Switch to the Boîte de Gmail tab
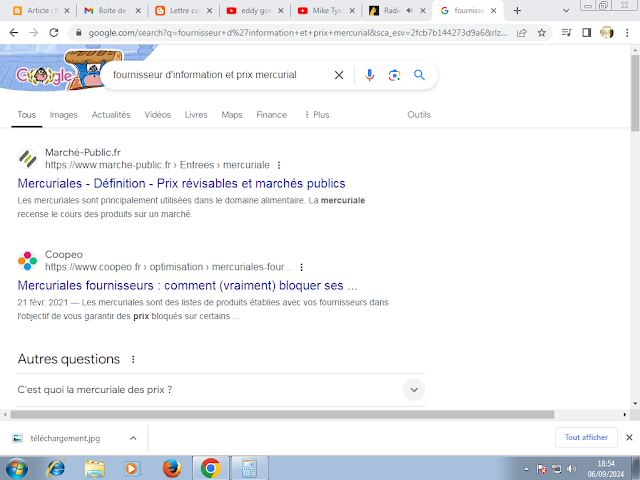 tap(112, 11)
